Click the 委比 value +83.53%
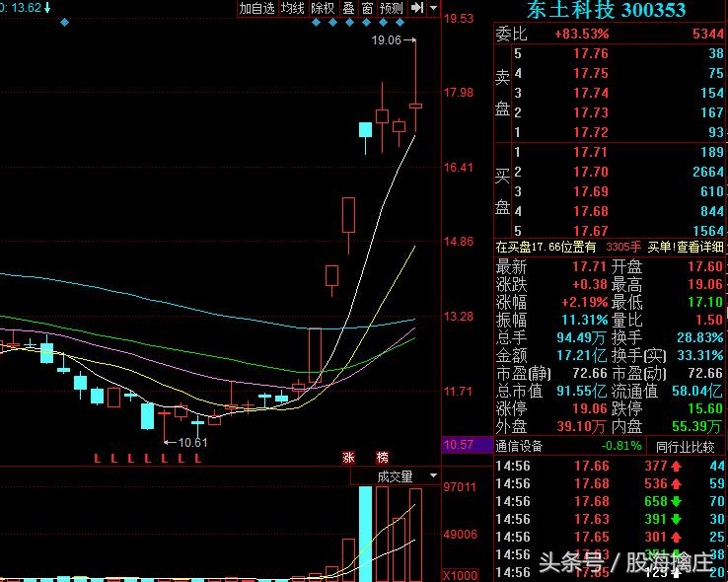This screenshot has height=582, width=728. point(581,34)
